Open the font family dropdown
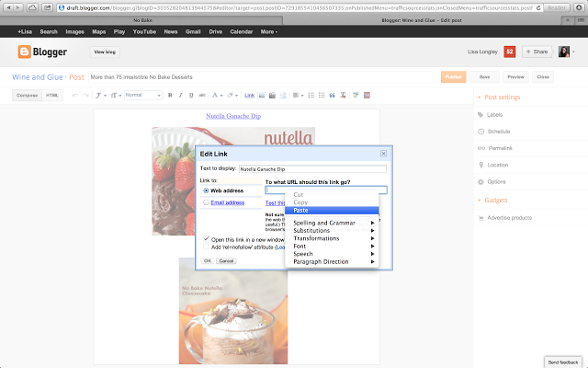This screenshot has height=368, width=588. [x=100, y=96]
